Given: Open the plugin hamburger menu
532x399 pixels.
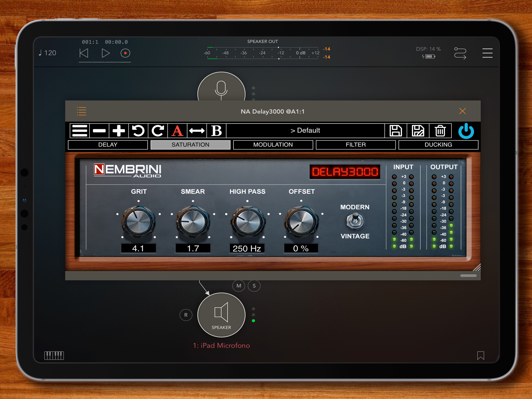Looking at the screenshot, I should (x=80, y=131).
